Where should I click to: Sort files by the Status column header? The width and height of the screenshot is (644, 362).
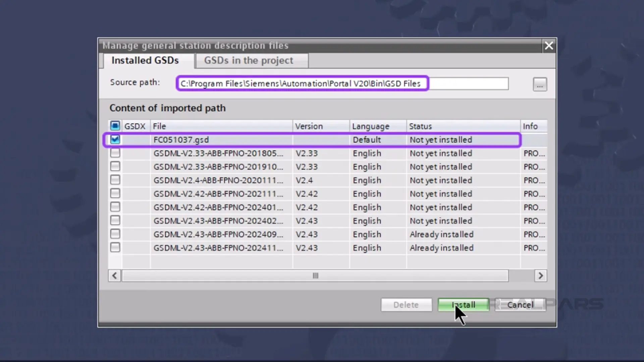(x=420, y=126)
